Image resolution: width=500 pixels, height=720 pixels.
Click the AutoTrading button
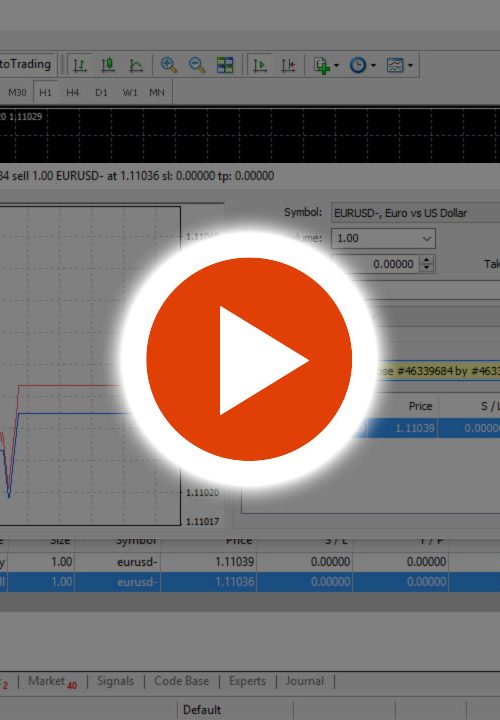coord(26,64)
